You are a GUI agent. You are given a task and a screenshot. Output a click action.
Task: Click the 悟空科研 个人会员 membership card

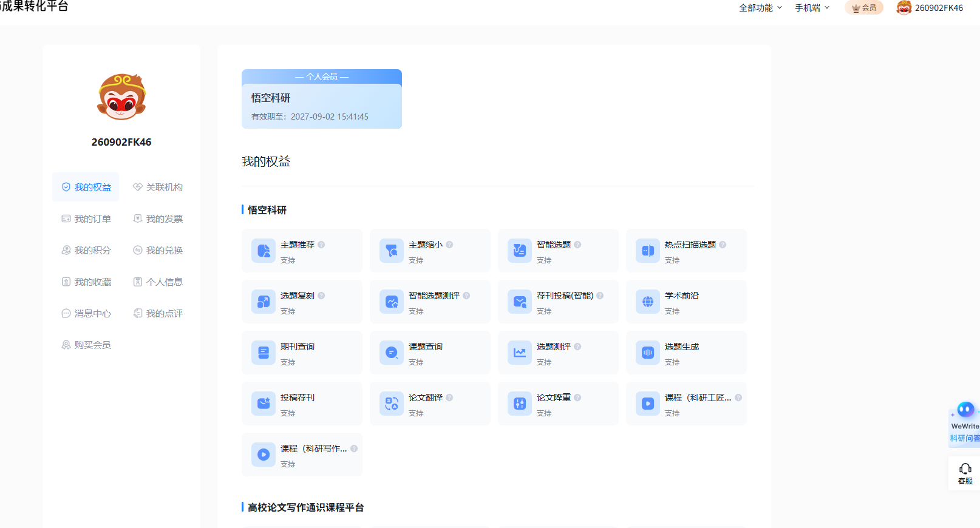coord(322,99)
